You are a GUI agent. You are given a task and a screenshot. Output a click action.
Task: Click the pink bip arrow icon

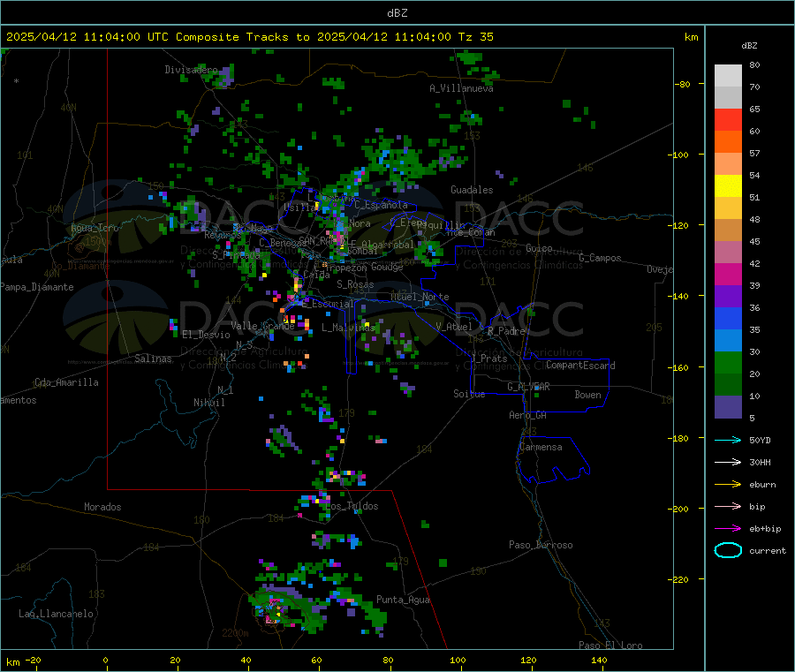(728, 506)
